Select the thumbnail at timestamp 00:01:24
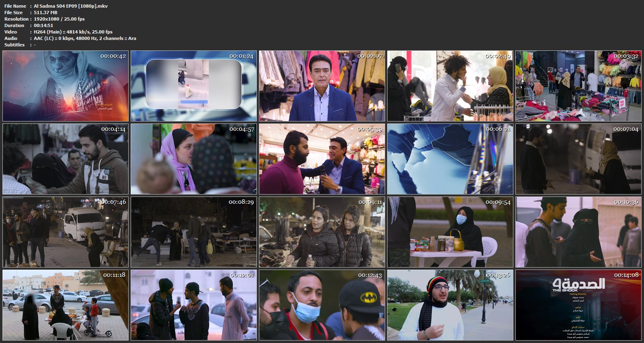644x343 pixels. click(x=194, y=86)
